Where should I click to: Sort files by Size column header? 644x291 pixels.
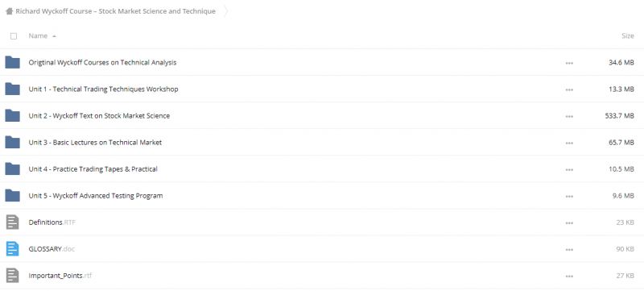pyautogui.click(x=628, y=35)
